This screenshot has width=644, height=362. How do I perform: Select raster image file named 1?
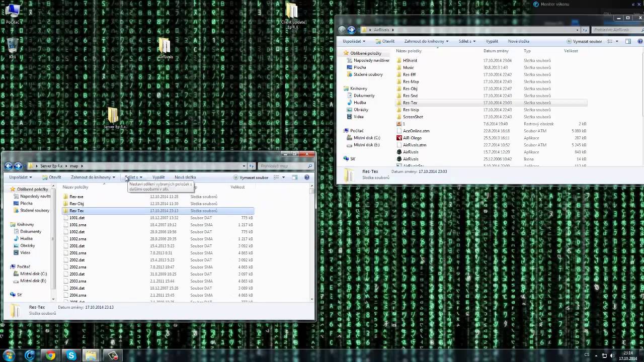coord(401,124)
